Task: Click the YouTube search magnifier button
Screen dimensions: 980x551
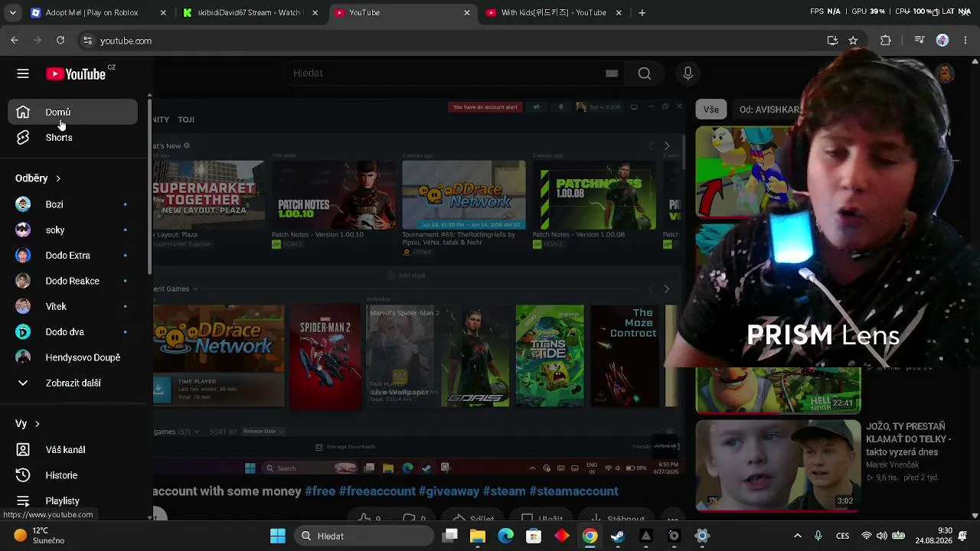Action: coord(645,73)
